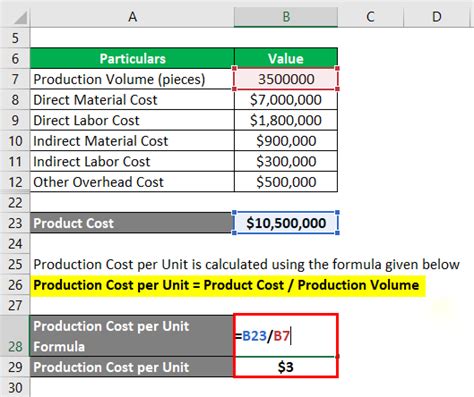Select row 11 header

[15, 162]
